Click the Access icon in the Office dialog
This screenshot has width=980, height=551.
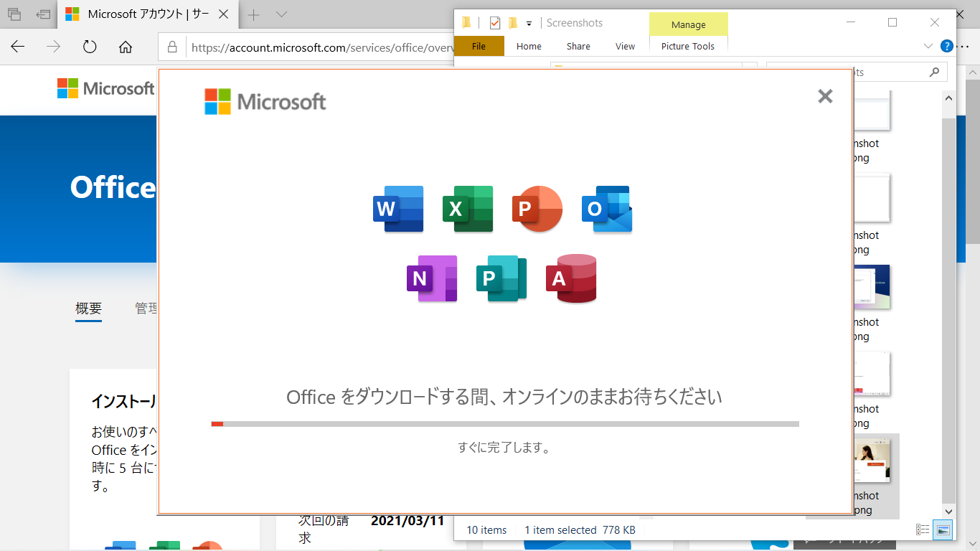(571, 278)
